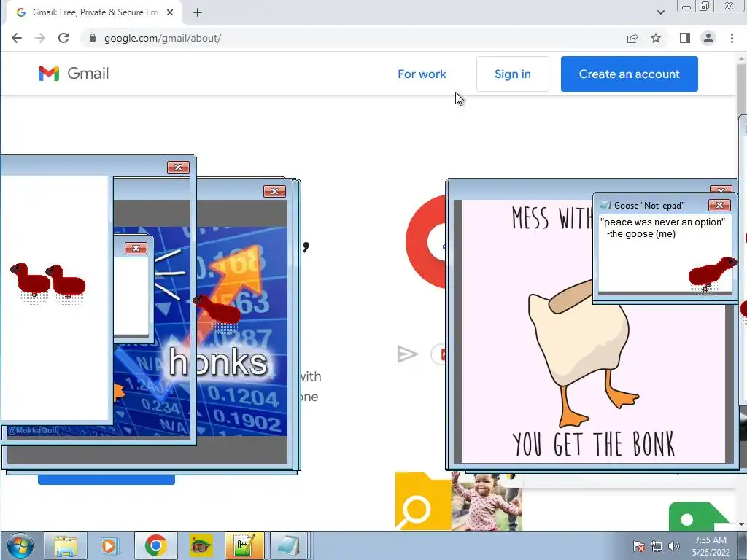Close the blank white goose window
747x560 pixels.
178,167
